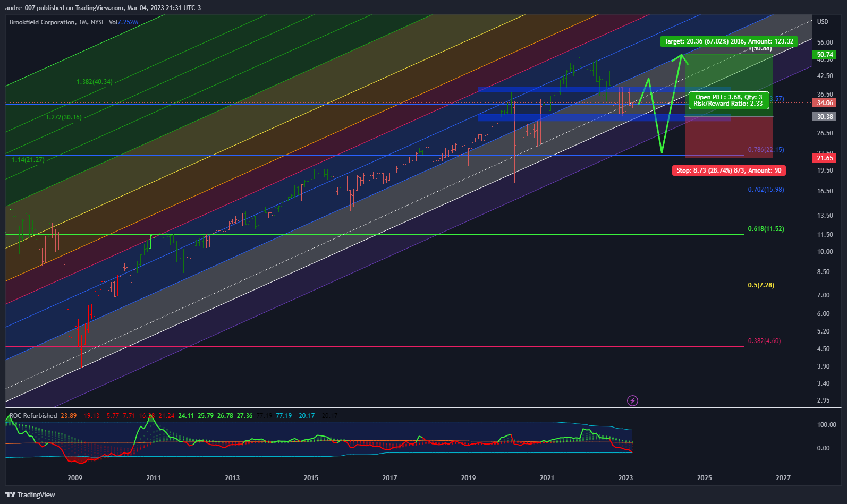The width and height of the screenshot is (847, 504).
Task: Click the 2.95 price axis value
Action: (x=823, y=400)
